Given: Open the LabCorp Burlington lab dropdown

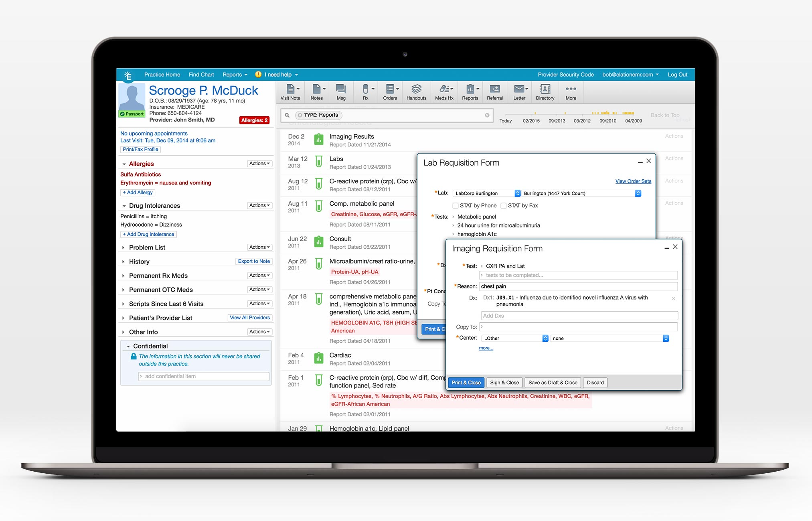Looking at the screenshot, I should tap(486, 193).
